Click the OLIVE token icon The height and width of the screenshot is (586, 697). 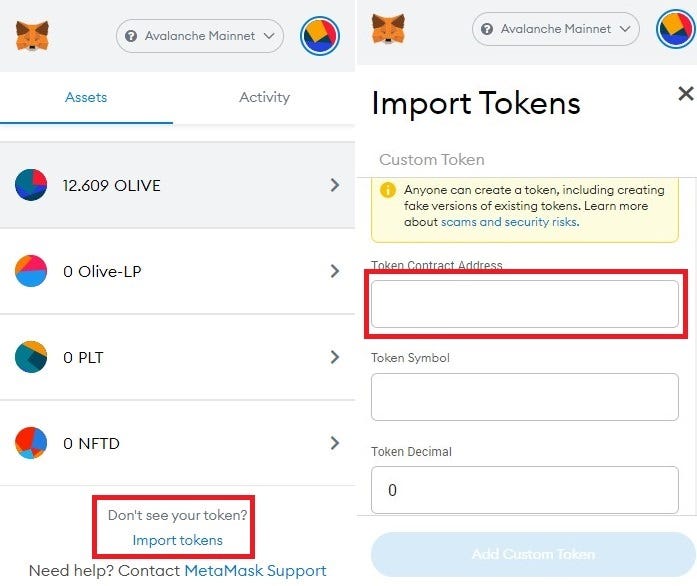(x=31, y=185)
